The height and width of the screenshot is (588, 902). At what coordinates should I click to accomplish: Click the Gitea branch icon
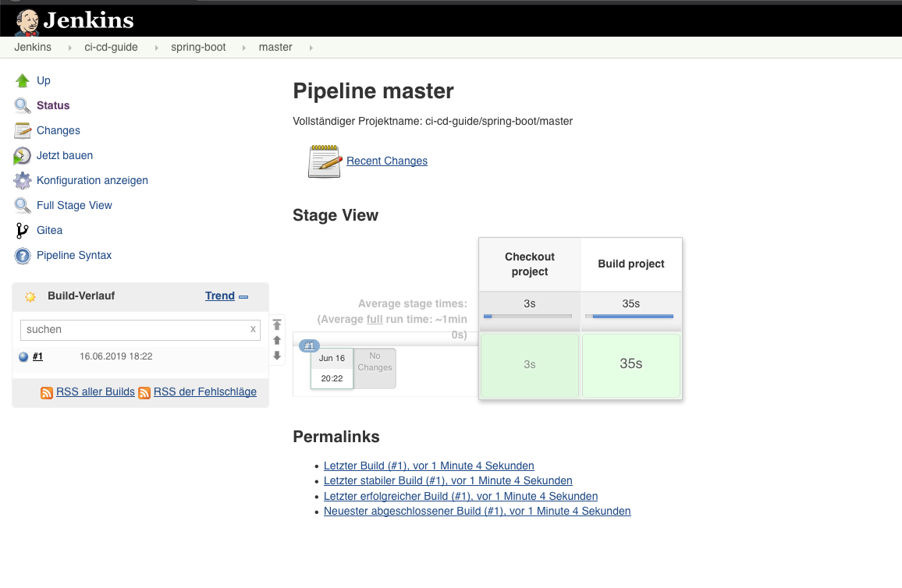pos(23,230)
